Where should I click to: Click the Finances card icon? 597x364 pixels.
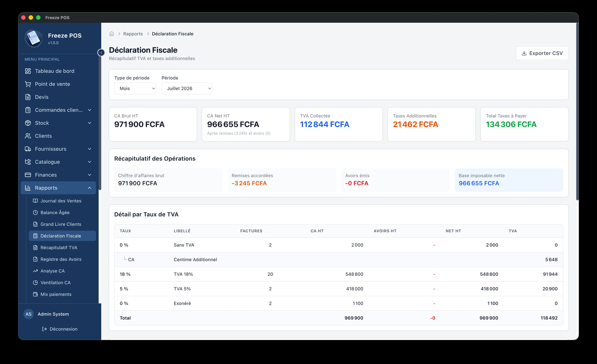coord(28,175)
